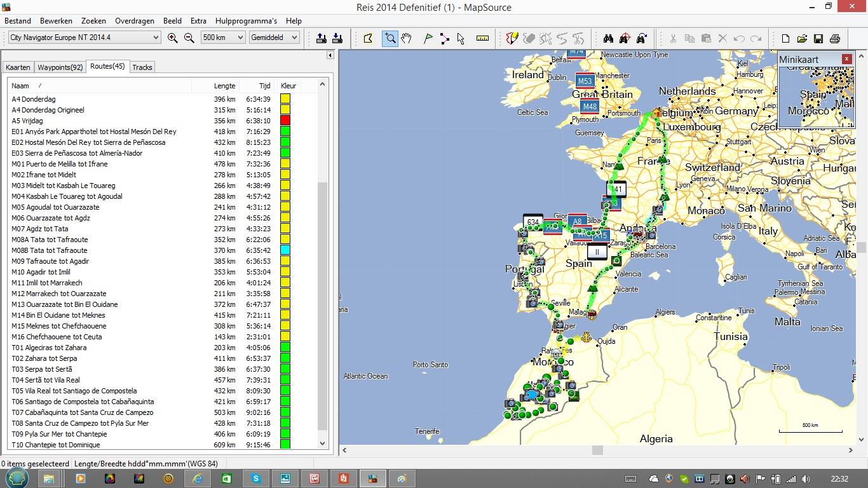Open the Overdragen menu

pyautogui.click(x=135, y=21)
